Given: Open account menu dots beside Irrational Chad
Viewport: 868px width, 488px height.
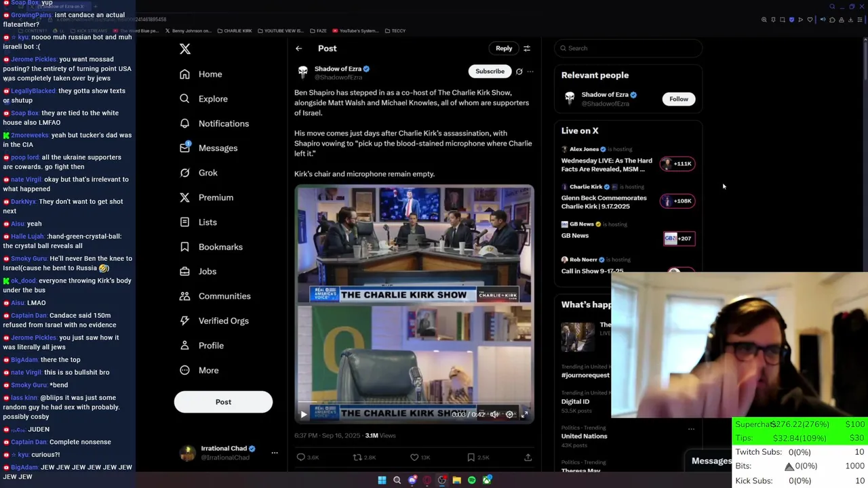Looking at the screenshot, I should click(x=275, y=453).
